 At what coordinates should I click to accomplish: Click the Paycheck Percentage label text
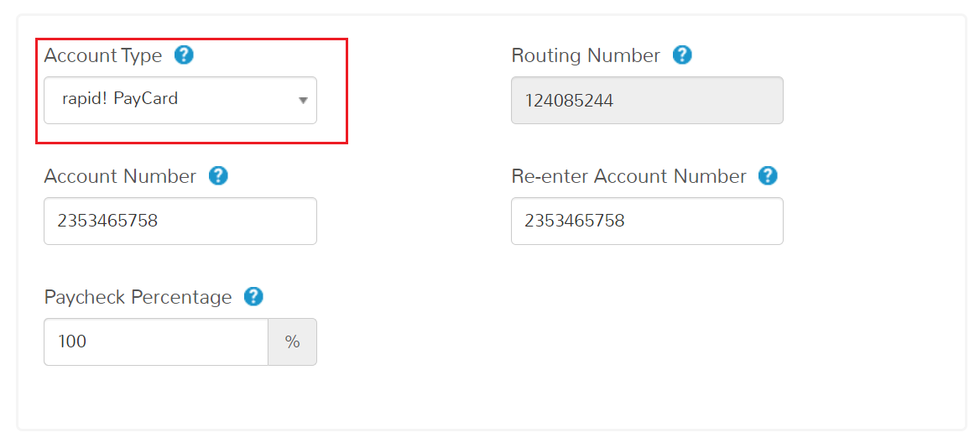138,297
